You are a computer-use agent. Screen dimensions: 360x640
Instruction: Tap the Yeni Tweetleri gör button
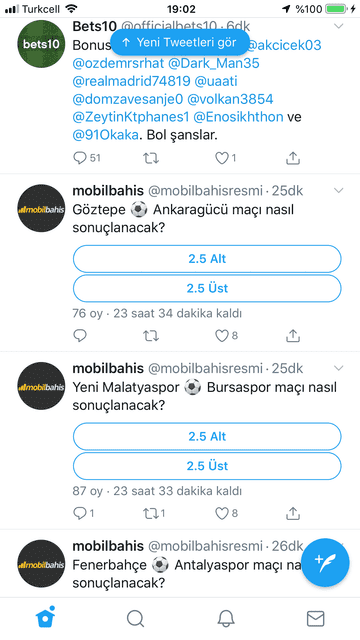point(180,42)
